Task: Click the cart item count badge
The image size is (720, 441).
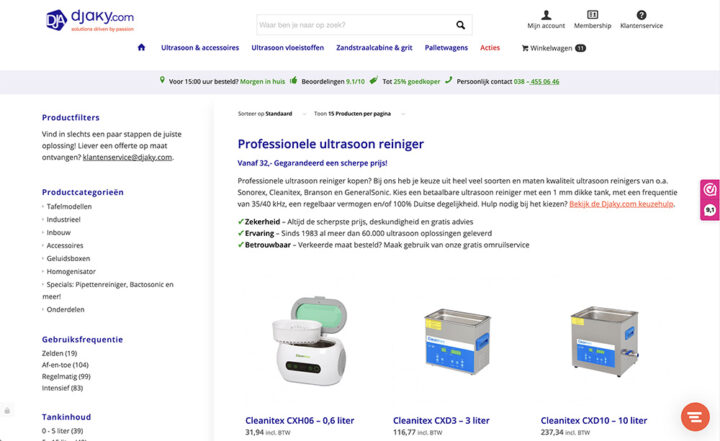Action: (580, 48)
